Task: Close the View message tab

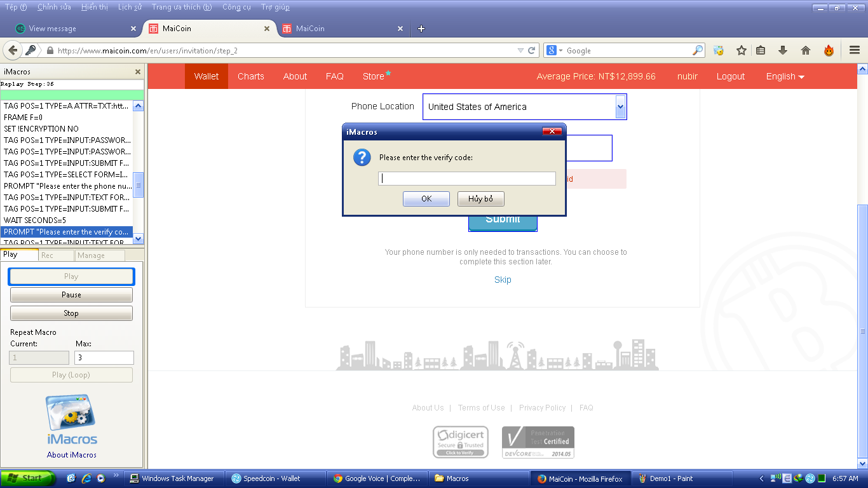Action: (133, 29)
